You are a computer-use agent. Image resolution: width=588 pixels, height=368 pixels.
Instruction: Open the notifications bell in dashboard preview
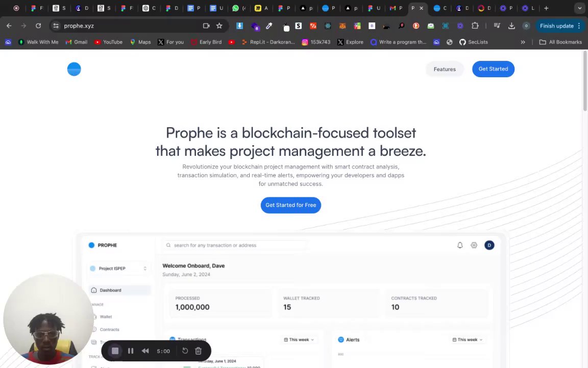pos(460,245)
